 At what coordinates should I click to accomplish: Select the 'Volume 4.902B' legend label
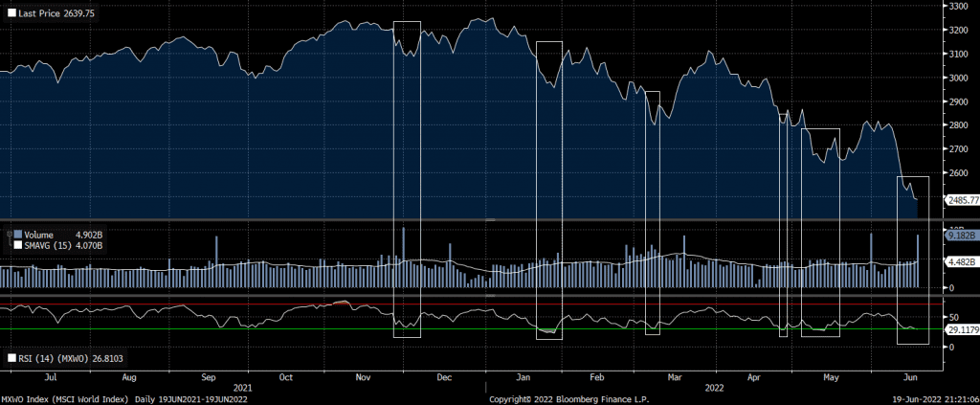coord(64,235)
